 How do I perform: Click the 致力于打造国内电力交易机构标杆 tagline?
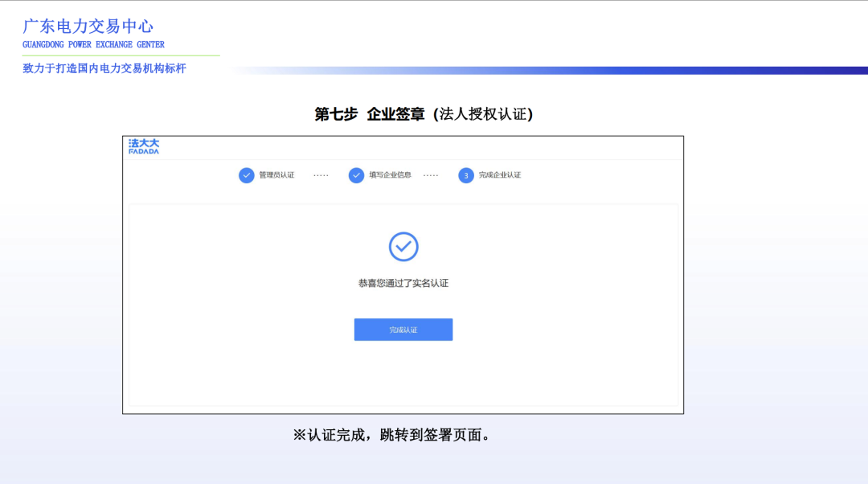click(x=103, y=68)
